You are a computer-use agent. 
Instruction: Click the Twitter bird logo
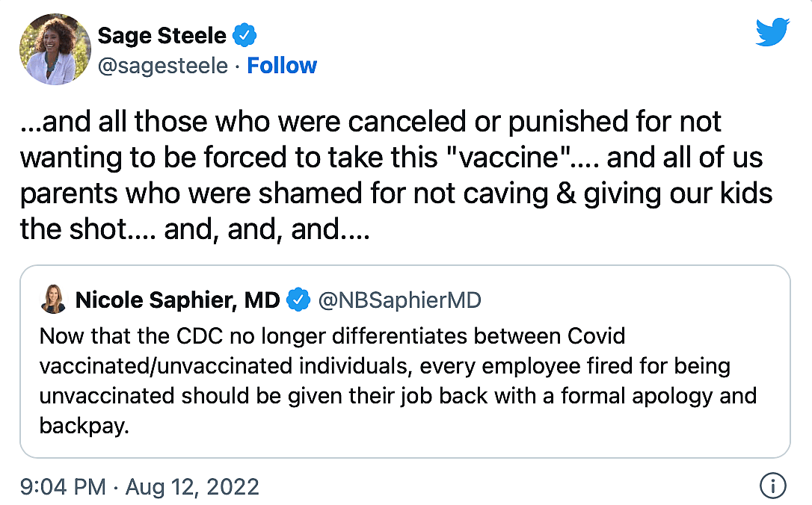coord(772,32)
